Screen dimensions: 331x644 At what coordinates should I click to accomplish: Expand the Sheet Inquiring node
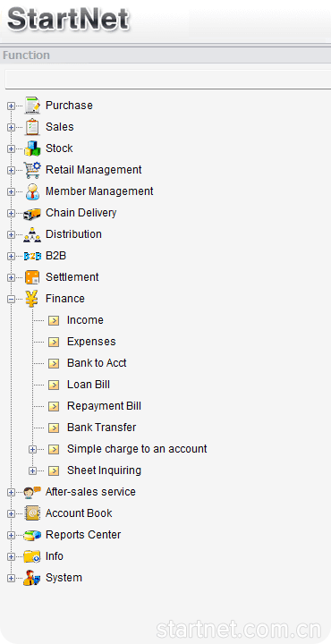tap(32, 470)
